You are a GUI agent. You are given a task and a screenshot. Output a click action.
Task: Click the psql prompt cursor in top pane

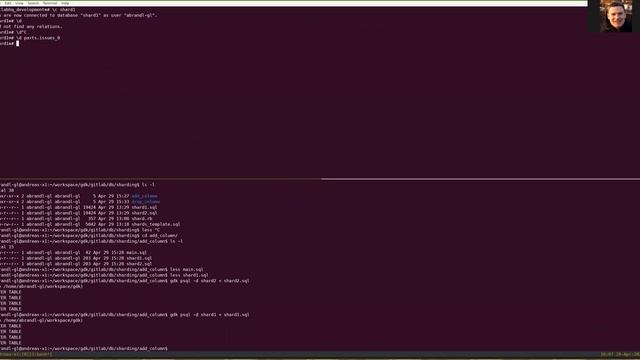[x=18, y=43]
